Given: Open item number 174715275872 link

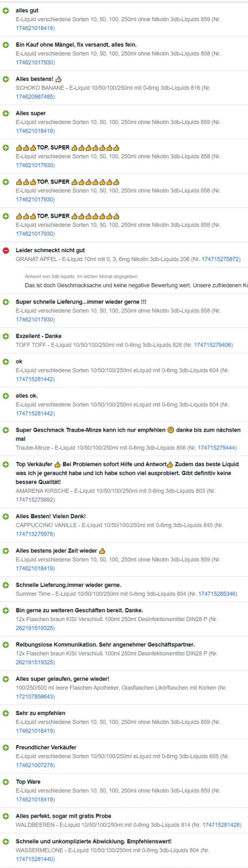Looking at the screenshot, I should 220,259.
